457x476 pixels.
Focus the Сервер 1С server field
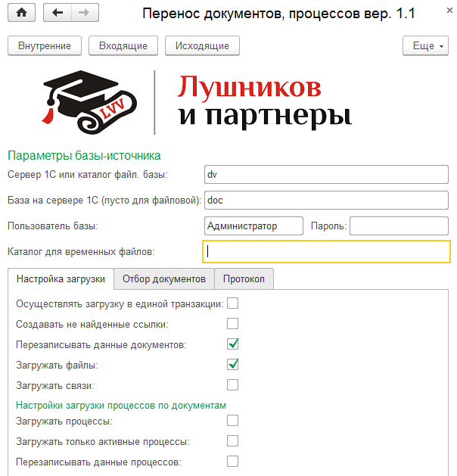pyautogui.click(x=326, y=175)
